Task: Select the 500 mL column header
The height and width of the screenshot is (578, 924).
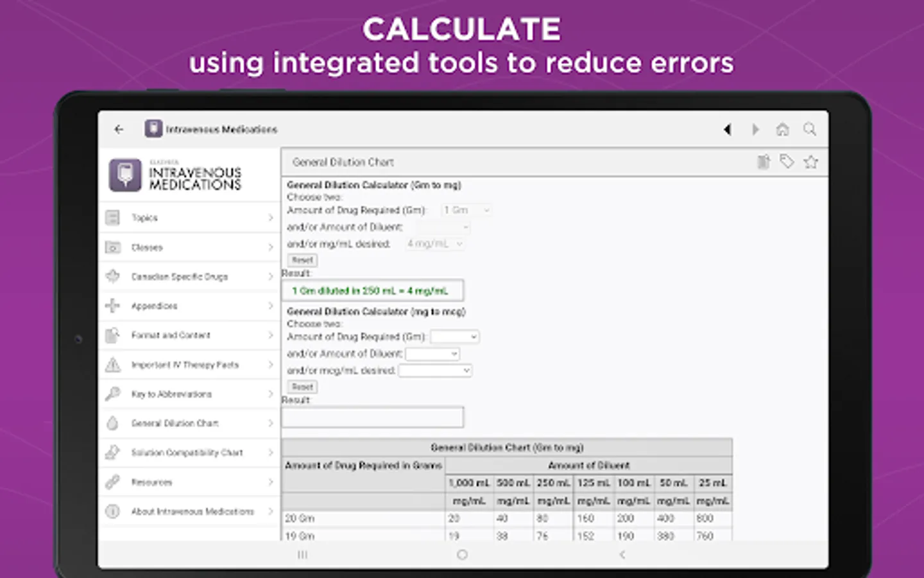Action: tap(513, 483)
